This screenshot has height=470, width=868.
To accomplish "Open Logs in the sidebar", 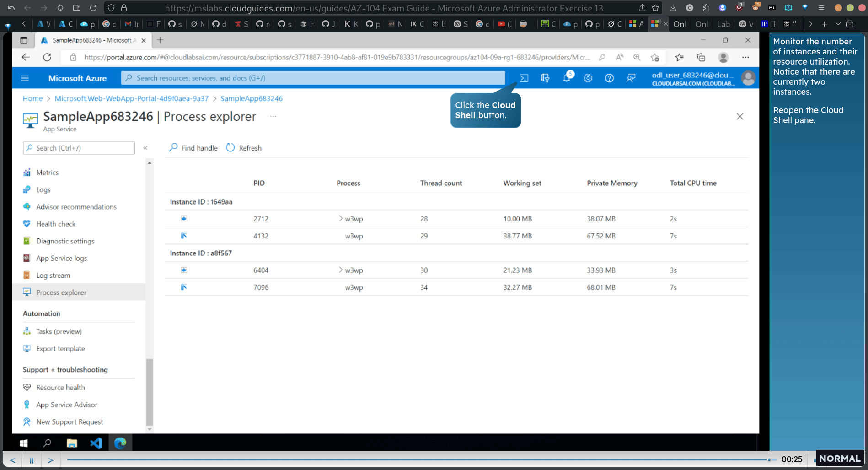I will point(43,190).
